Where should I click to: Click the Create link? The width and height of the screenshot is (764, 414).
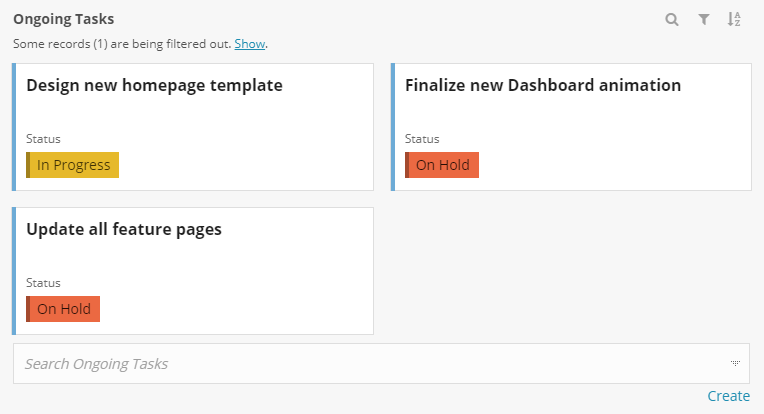pyautogui.click(x=728, y=396)
